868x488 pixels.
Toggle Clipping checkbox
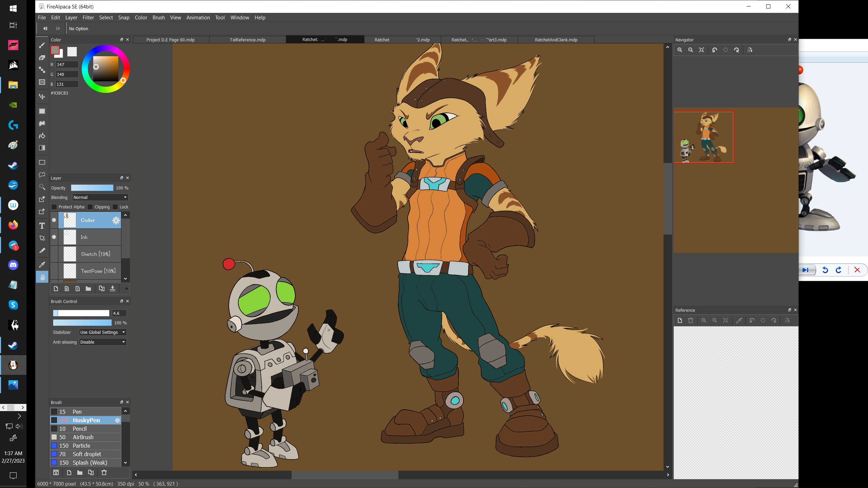coord(90,207)
